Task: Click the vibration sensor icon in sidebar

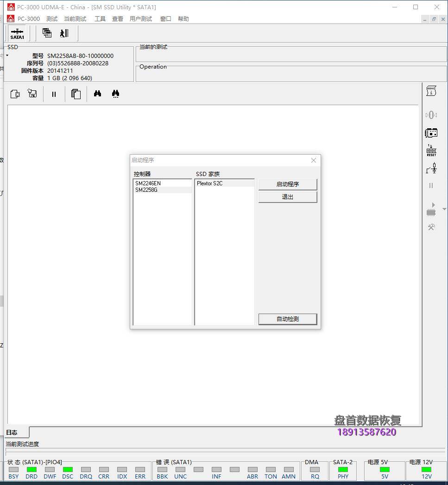Action: click(431, 115)
